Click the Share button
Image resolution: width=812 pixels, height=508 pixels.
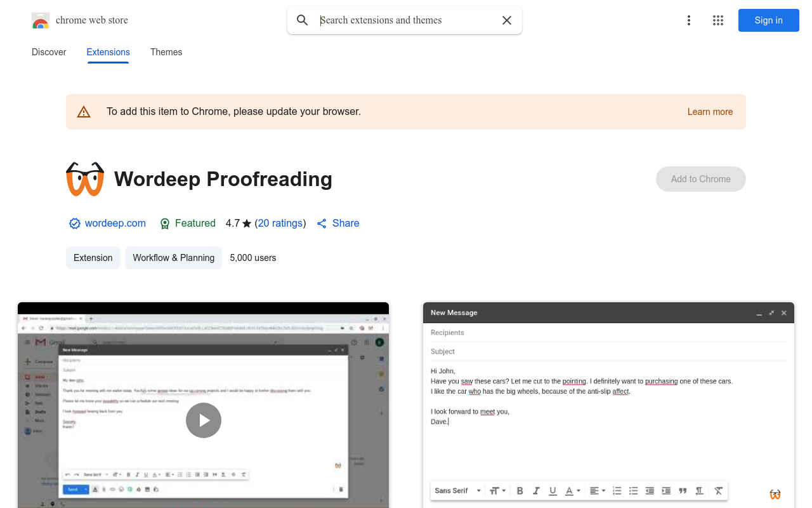[338, 224]
